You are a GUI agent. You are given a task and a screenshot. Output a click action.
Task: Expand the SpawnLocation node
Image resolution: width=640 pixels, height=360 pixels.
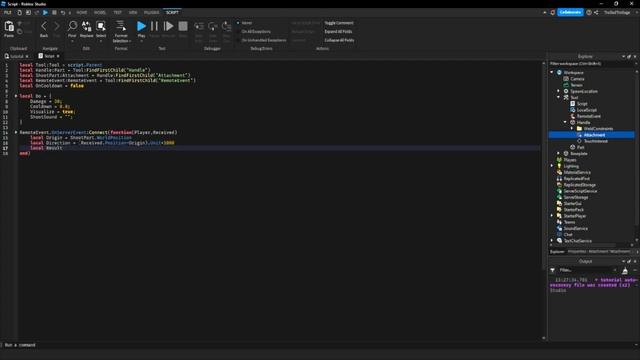click(559, 91)
